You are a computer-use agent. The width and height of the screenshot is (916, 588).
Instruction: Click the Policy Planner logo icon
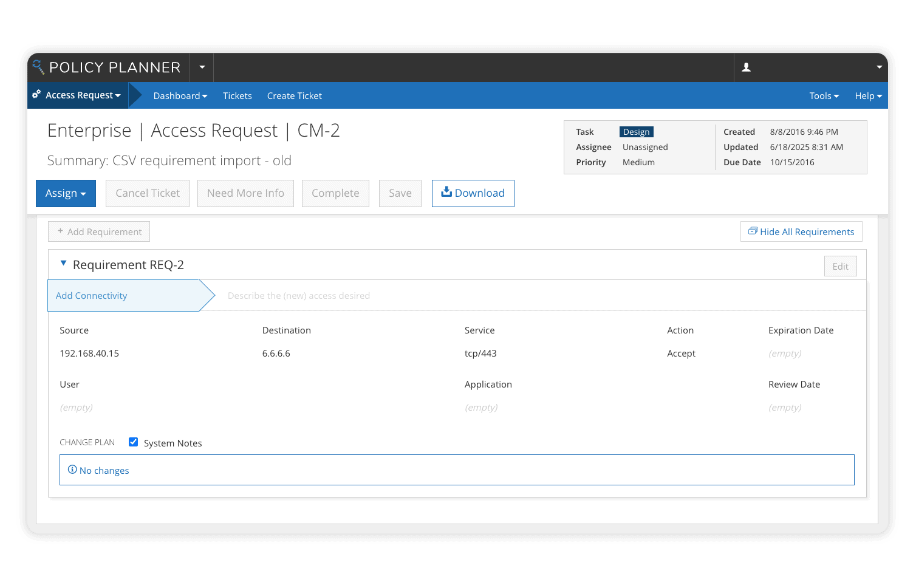38,67
